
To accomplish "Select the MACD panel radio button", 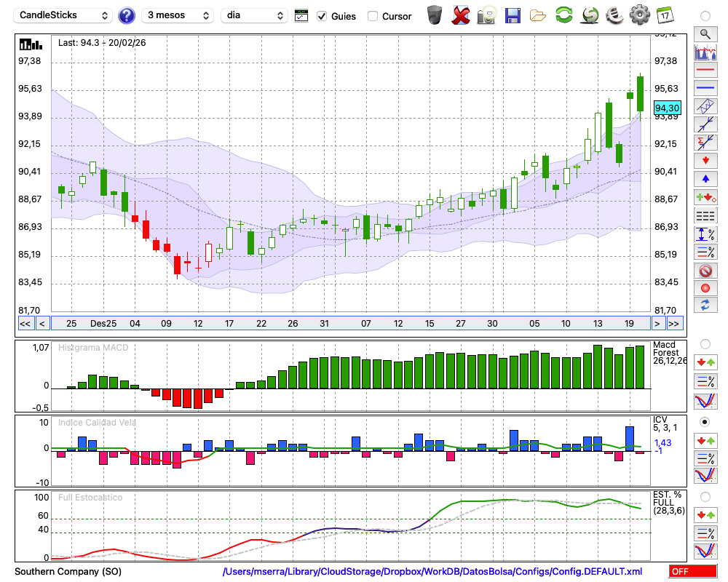I will (x=705, y=344).
